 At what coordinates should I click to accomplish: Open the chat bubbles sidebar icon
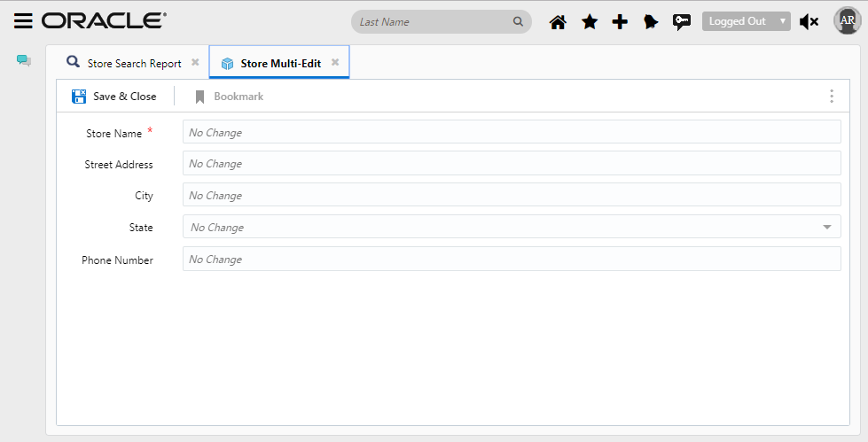24,60
